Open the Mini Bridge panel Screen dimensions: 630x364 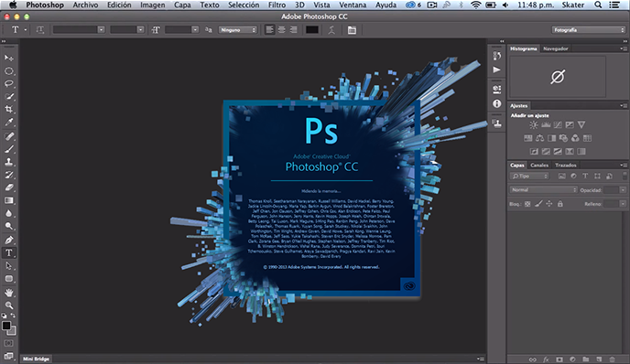tap(36, 359)
